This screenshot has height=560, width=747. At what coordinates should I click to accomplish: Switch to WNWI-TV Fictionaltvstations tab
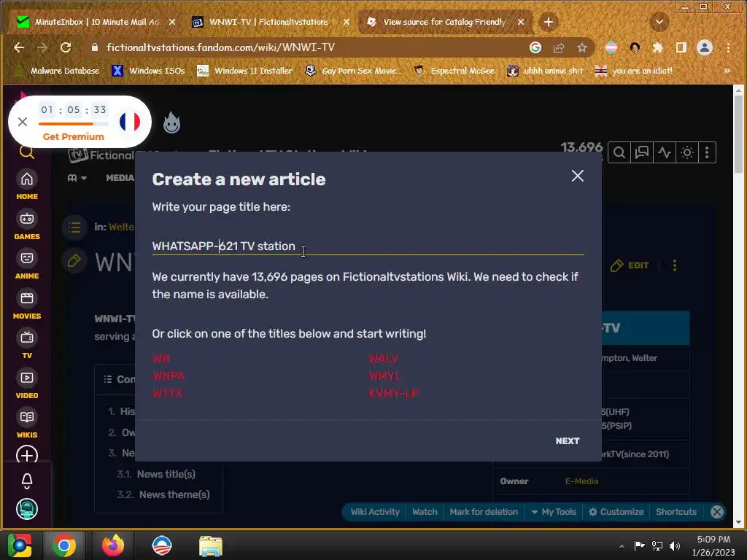270,22
